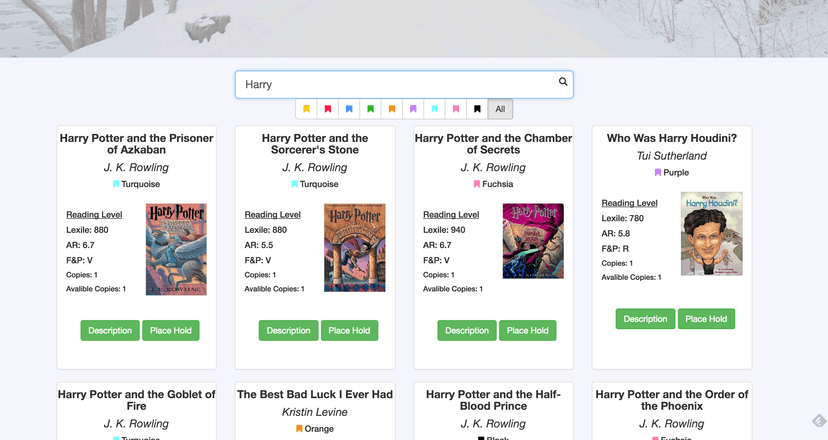
Task: Place Hold on Prisoner of Azkaban
Action: pos(171,331)
